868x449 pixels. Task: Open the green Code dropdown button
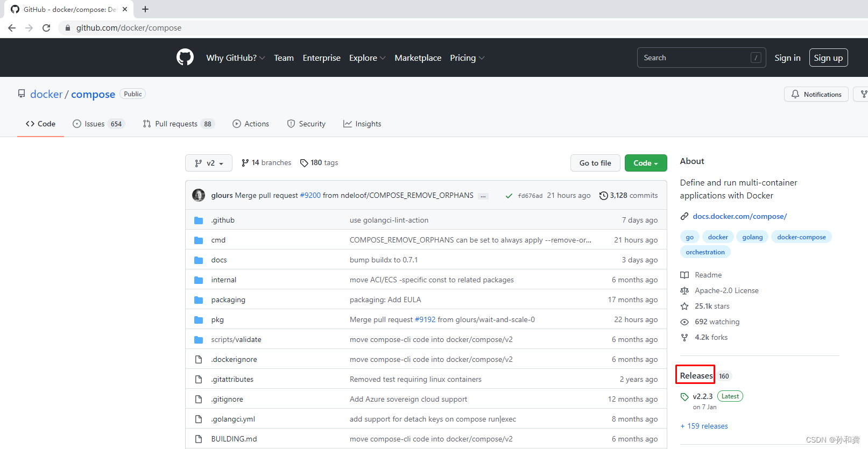coord(646,163)
